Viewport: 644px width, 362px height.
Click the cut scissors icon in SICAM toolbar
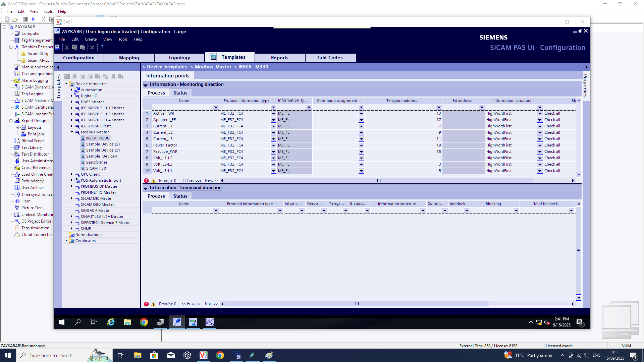pos(67,47)
